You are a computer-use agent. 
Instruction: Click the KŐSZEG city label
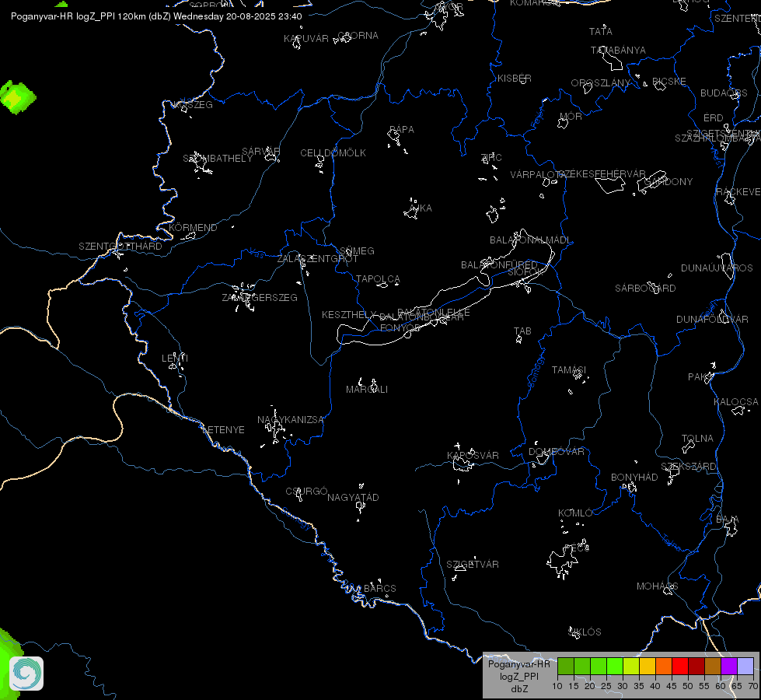coord(193,105)
